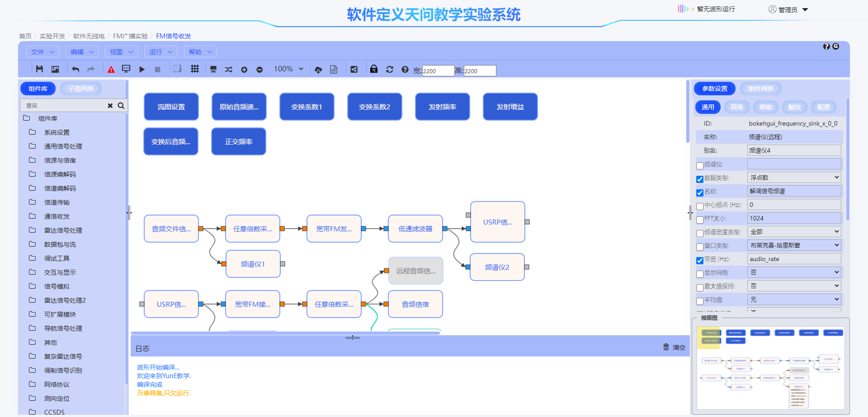Open the 编辑 menu

[x=82, y=52]
